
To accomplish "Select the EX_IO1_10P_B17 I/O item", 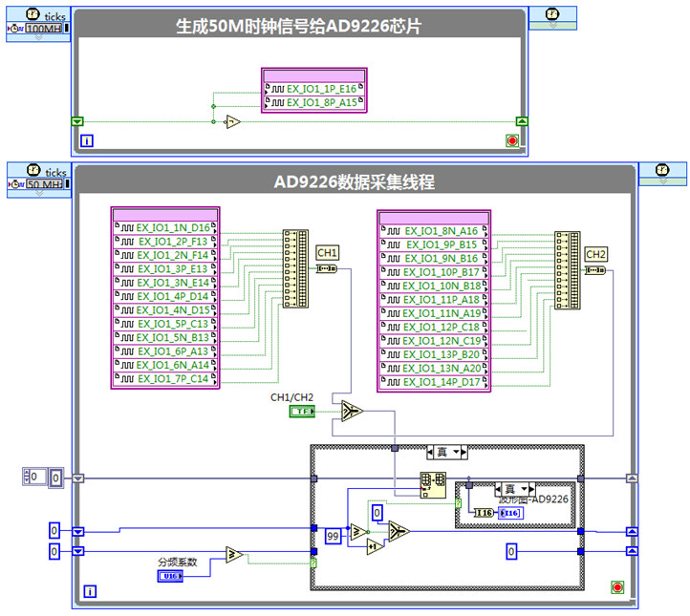I will pyautogui.click(x=434, y=272).
